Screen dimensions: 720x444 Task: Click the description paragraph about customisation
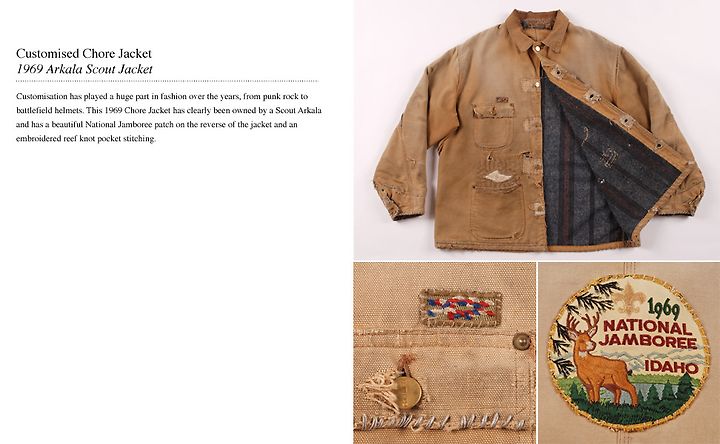pos(169,118)
